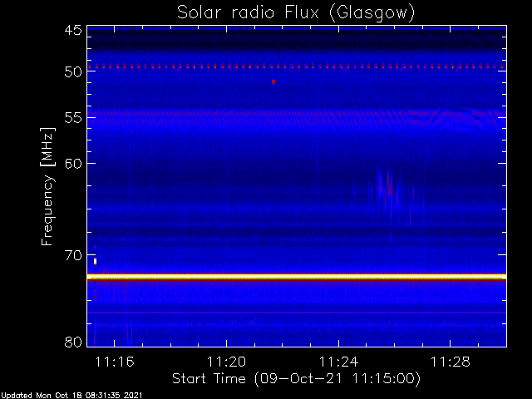Viewport: 532px width, 399px height.
Task: Click the '11:24' time tick label
Action: 338,362
